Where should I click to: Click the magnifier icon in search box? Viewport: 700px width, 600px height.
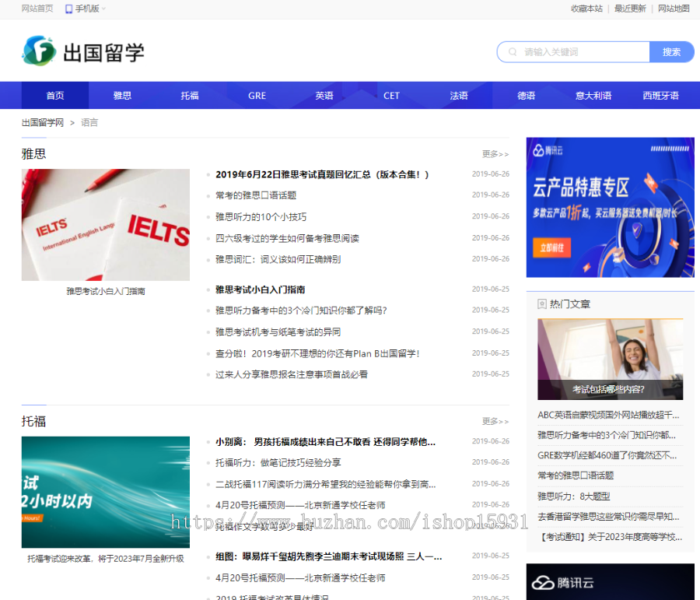pos(513,52)
